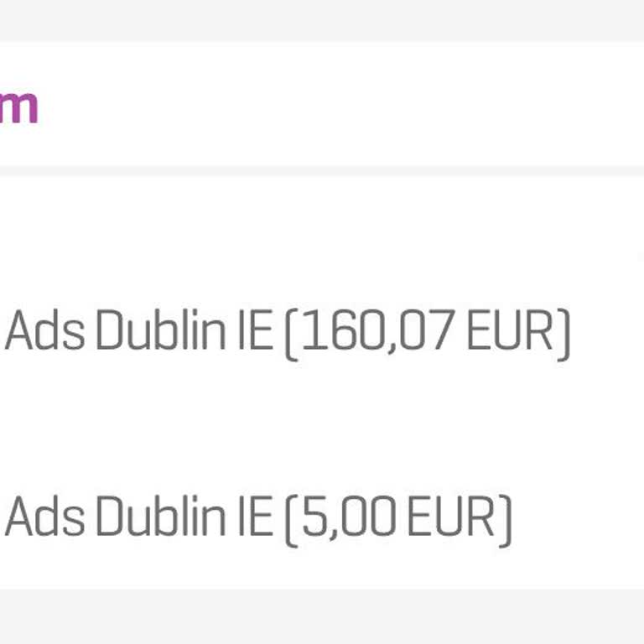Click "IE" country code in the 160,07 row
The width and height of the screenshot is (644, 644).
pos(257,333)
